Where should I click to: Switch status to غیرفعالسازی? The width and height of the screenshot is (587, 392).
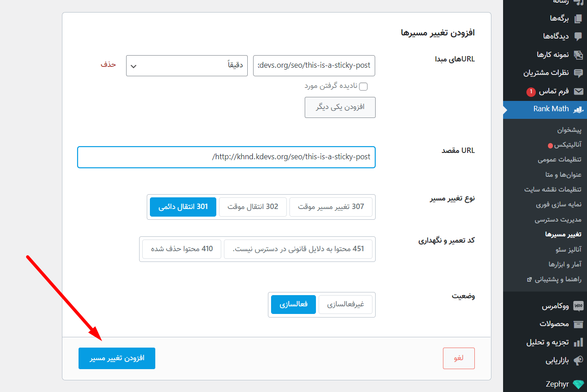coord(345,304)
